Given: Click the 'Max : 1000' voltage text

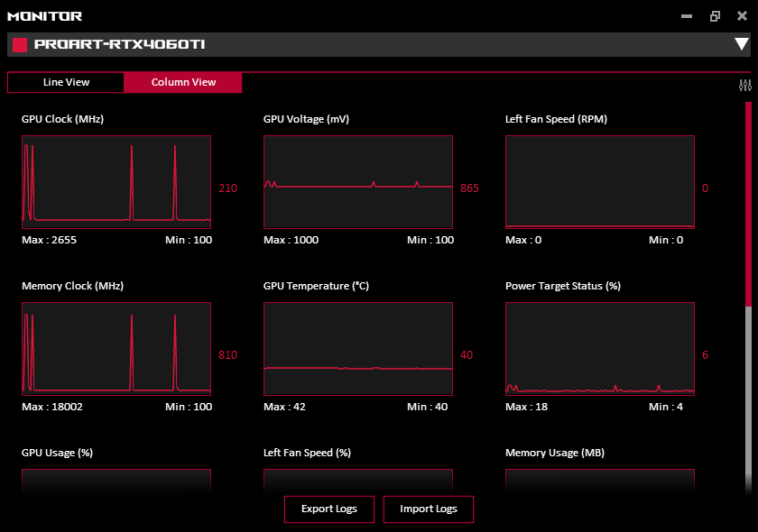Looking at the screenshot, I should click(291, 240).
